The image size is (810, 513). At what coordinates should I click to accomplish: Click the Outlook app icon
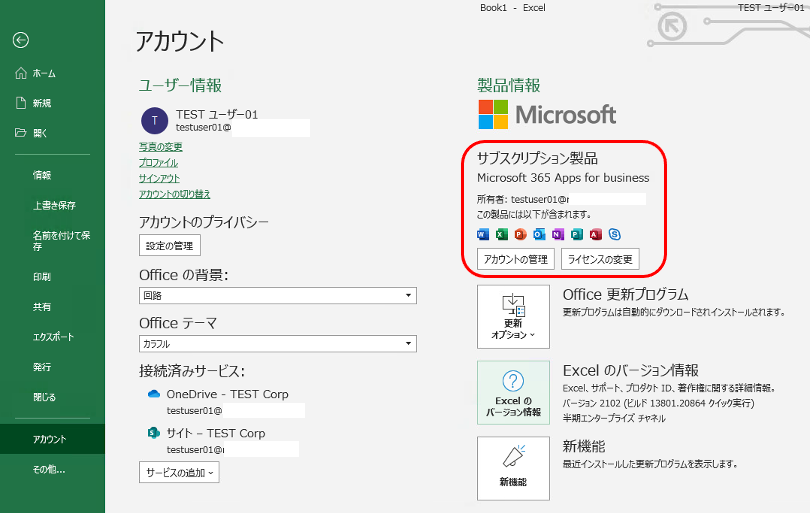point(539,235)
